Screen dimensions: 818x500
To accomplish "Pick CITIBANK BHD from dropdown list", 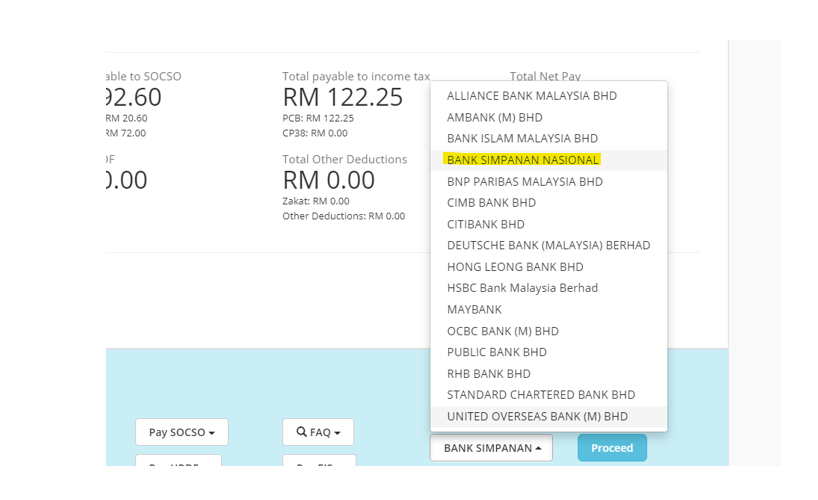I will point(548,224).
